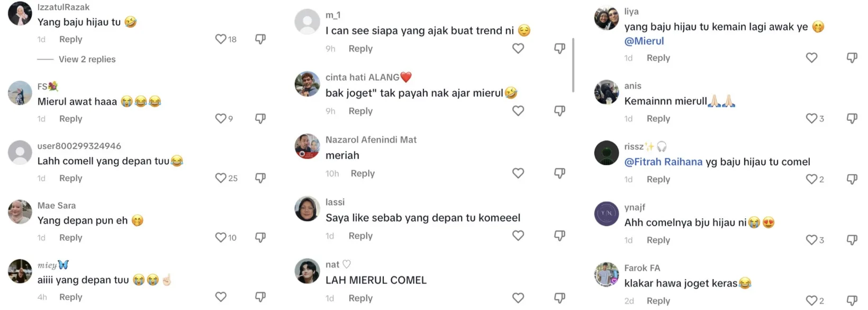Image resolution: width=868 pixels, height=310 pixels.
Task: Open rissz's profile avatar
Action: coord(607,153)
